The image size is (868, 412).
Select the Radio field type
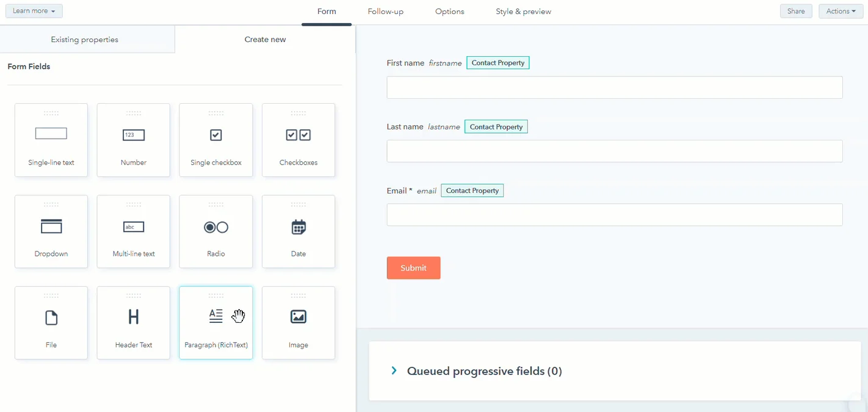216,231
